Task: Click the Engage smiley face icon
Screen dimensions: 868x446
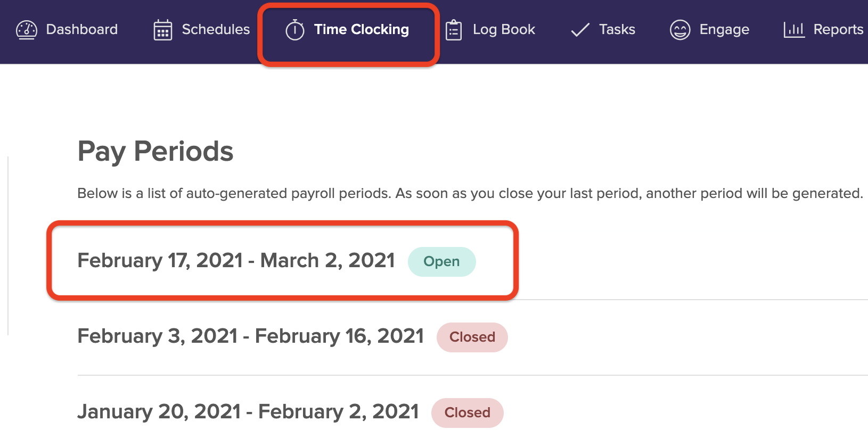Action: pos(680,30)
